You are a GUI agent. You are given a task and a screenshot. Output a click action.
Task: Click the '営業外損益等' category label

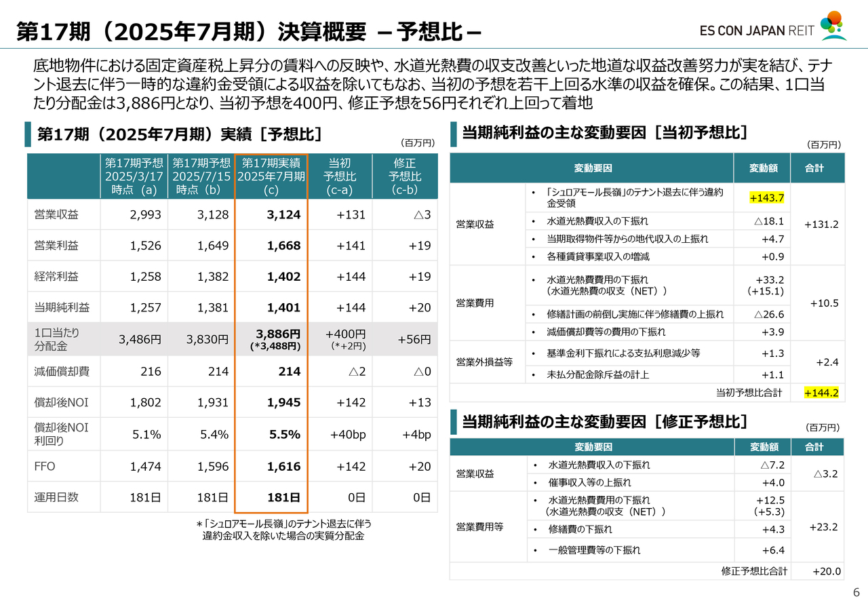point(484,362)
